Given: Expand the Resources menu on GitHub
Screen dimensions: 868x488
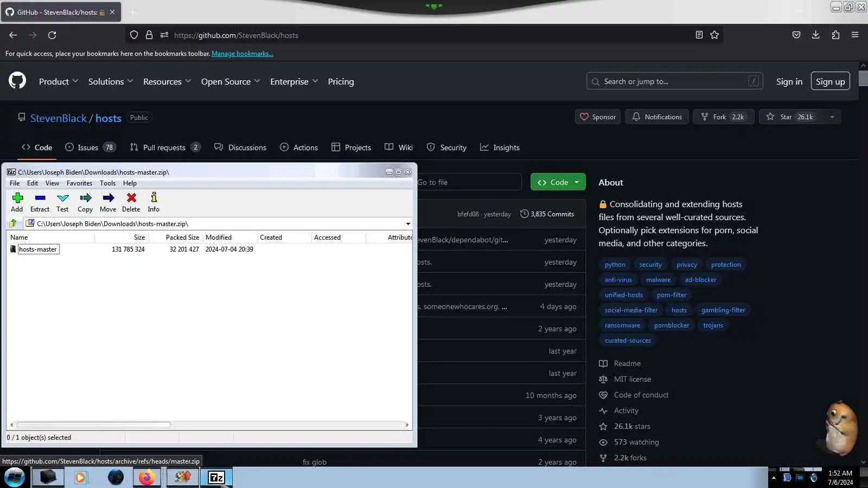Looking at the screenshot, I should [x=167, y=81].
